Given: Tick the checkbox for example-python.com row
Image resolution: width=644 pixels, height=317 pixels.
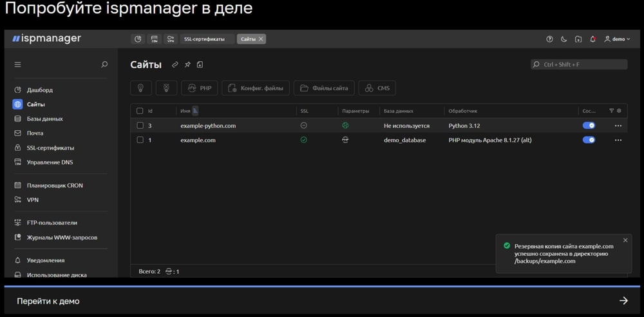Looking at the screenshot, I should coord(140,126).
